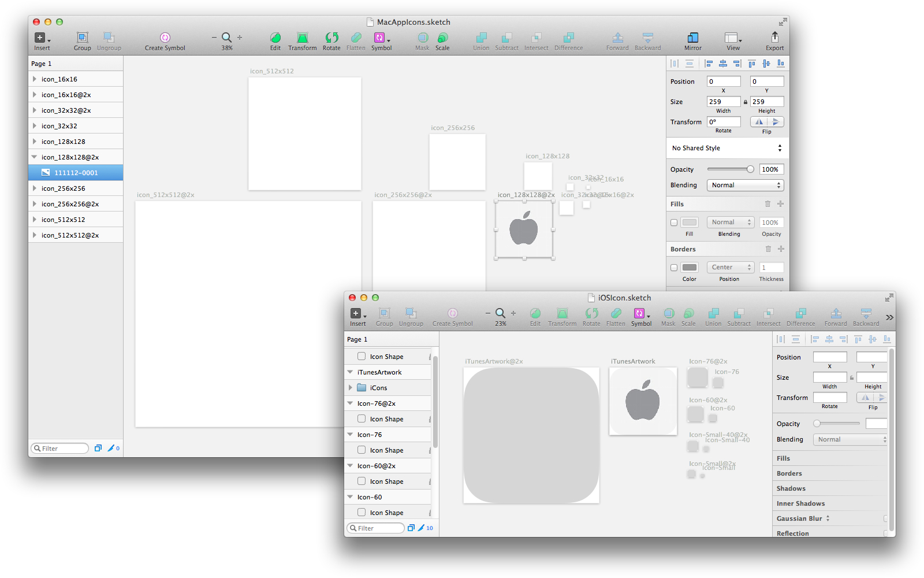Image resolution: width=924 pixels, height=578 pixels.
Task: Click Union icon in iOSIcon toolbar
Action: (x=713, y=313)
